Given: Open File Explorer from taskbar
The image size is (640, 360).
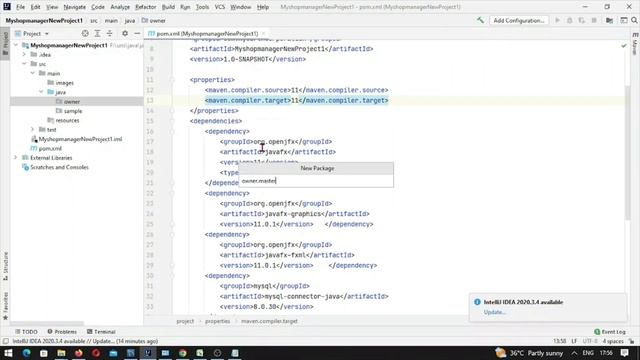Looking at the screenshot, I should [61, 353].
